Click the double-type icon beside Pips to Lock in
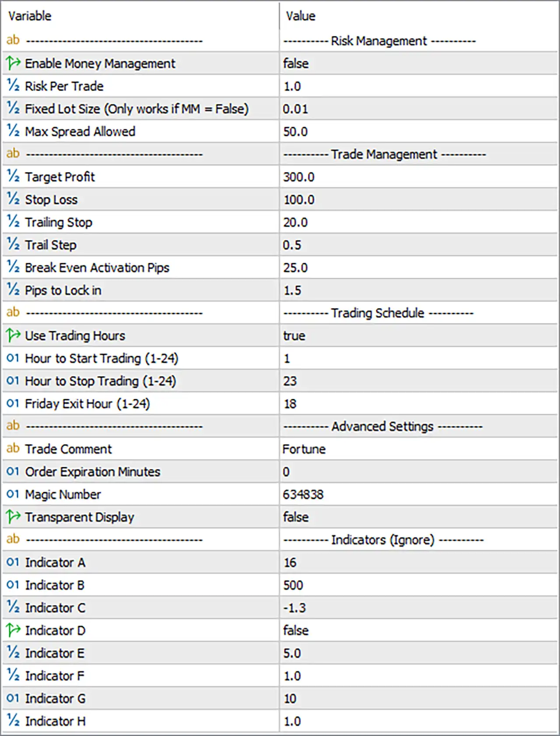The height and width of the screenshot is (736, 560). (13, 290)
